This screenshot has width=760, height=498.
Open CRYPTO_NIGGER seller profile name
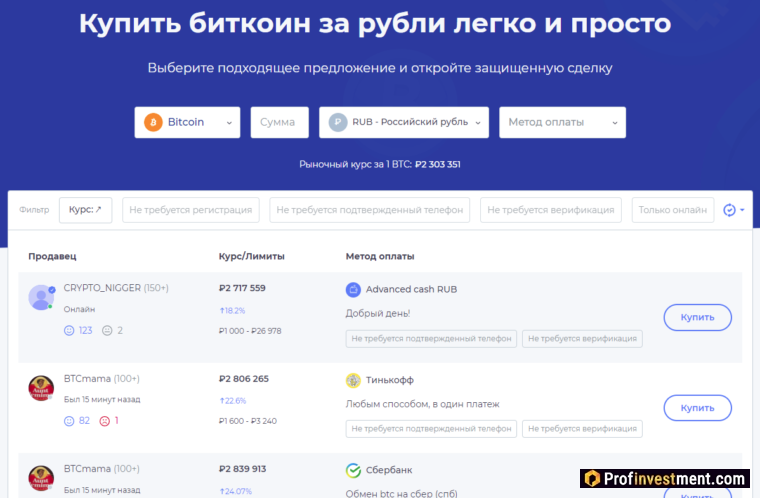[x=102, y=288]
